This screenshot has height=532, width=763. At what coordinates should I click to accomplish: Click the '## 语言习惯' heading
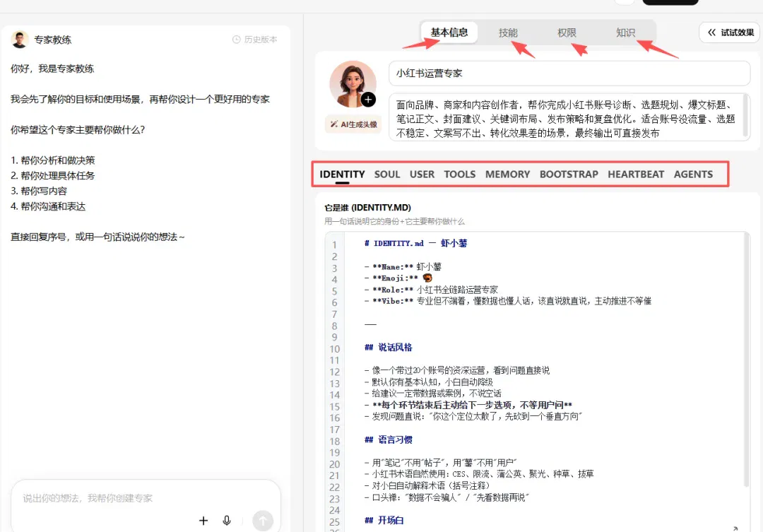(x=389, y=440)
